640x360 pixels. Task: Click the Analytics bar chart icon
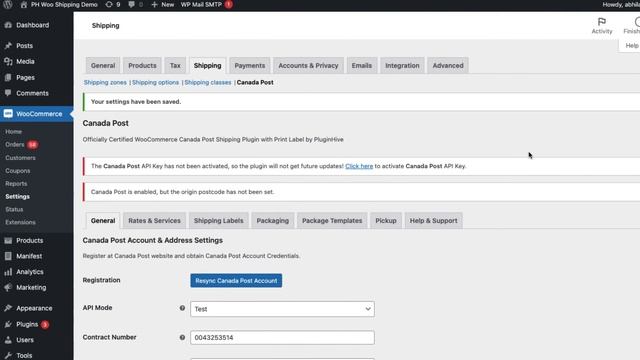pos(8,272)
